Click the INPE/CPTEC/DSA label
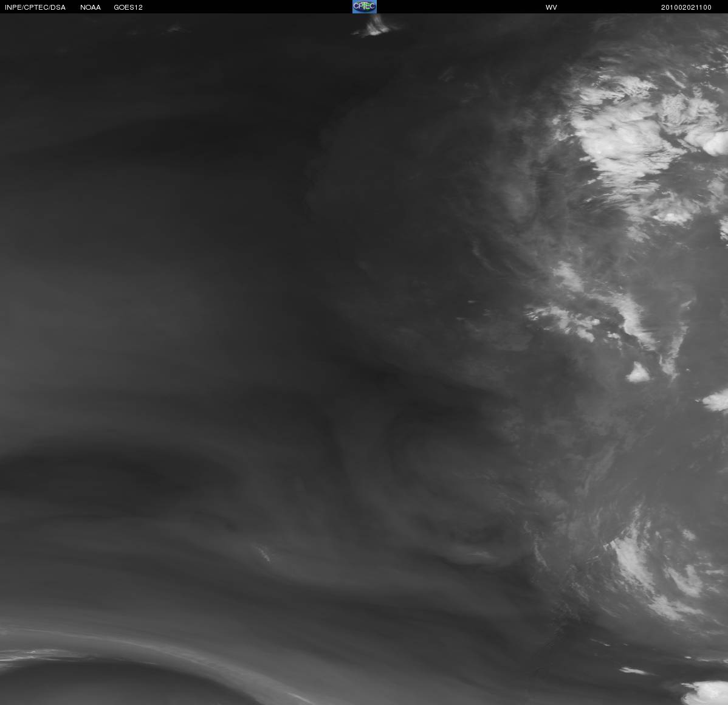Viewport: 728px width, 705px height. click(35, 7)
